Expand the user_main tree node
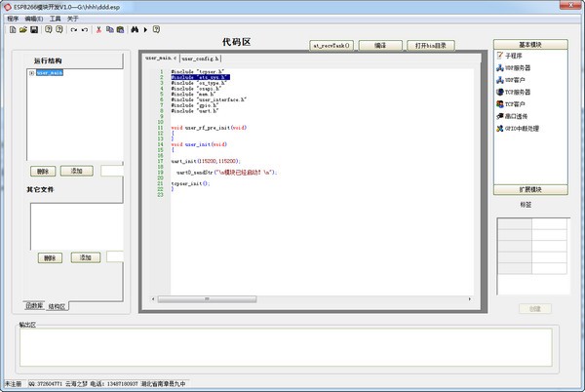585x392 pixels. coord(32,73)
